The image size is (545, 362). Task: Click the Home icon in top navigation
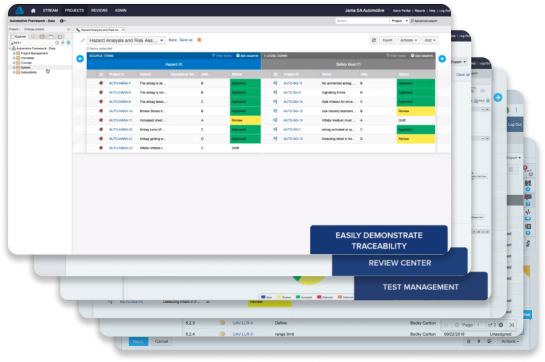coord(33,10)
